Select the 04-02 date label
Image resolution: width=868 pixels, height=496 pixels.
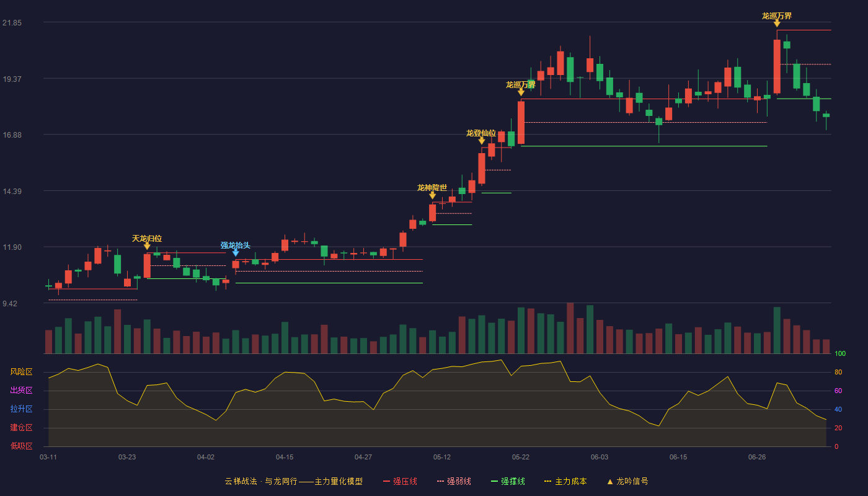(x=206, y=457)
